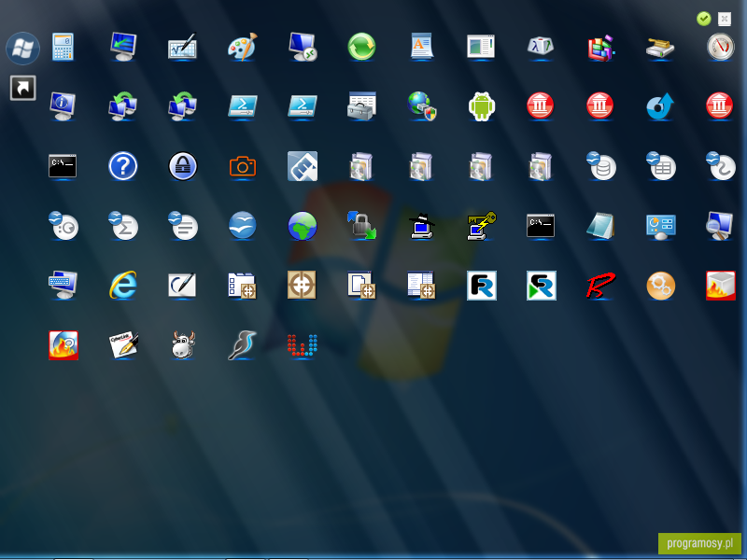The height and width of the screenshot is (560, 747).
Task: Click the padlock with blue and green arrows
Action: pyautogui.click(x=361, y=226)
